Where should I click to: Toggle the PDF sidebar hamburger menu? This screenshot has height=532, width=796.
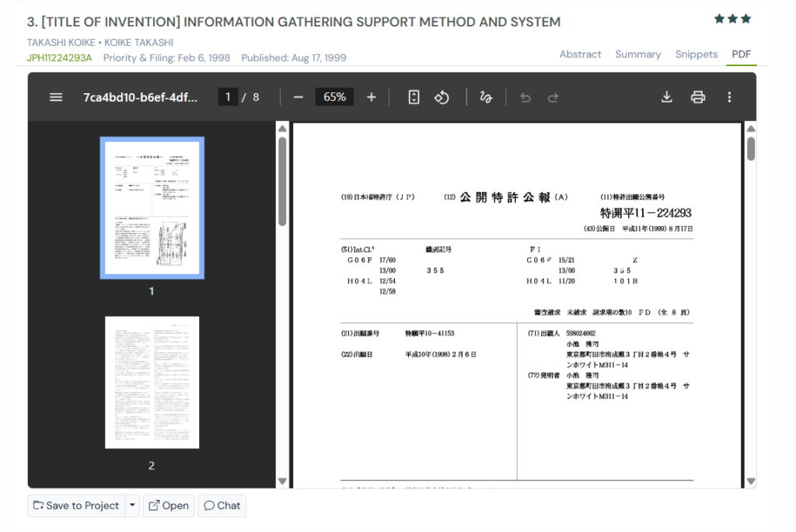click(x=56, y=97)
